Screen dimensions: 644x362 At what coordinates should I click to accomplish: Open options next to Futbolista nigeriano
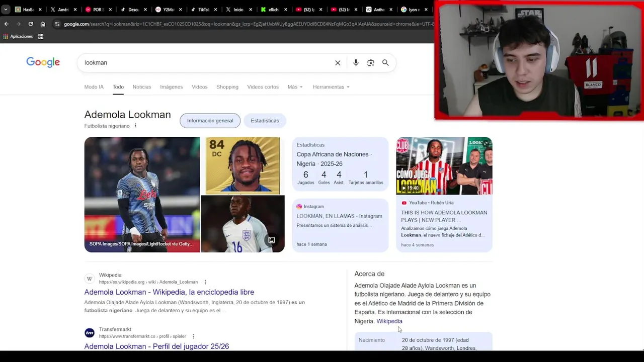point(135,126)
